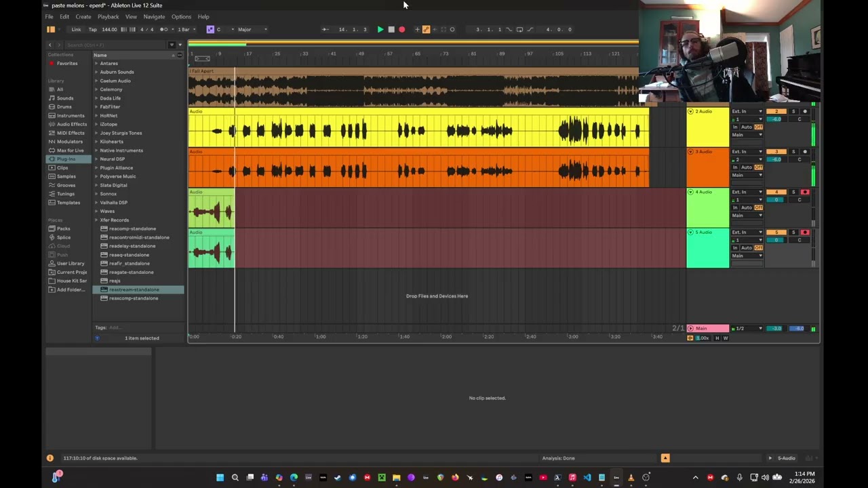The height and width of the screenshot is (488, 868).
Task: Open the Playback menu
Action: [x=108, y=16]
